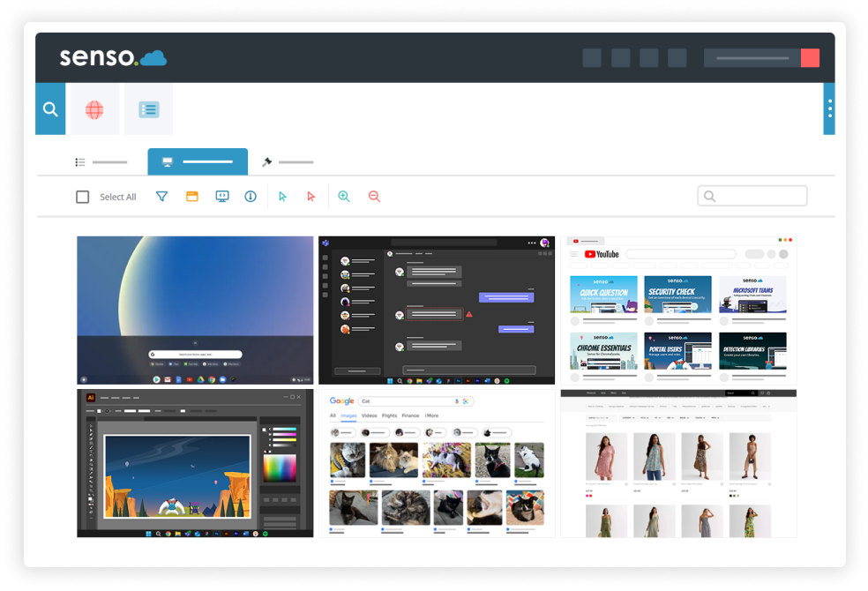Viewport: 868px width, 591px height.
Task: Activate the blue search icon on the left
Action: tap(50, 108)
